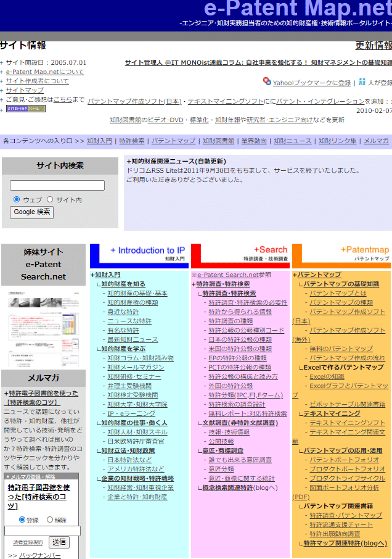Choose the 解除 radio option

pyautogui.click(x=50, y=520)
